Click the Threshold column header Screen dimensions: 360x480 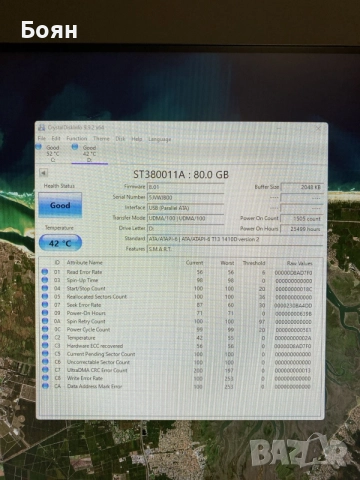(254, 263)
